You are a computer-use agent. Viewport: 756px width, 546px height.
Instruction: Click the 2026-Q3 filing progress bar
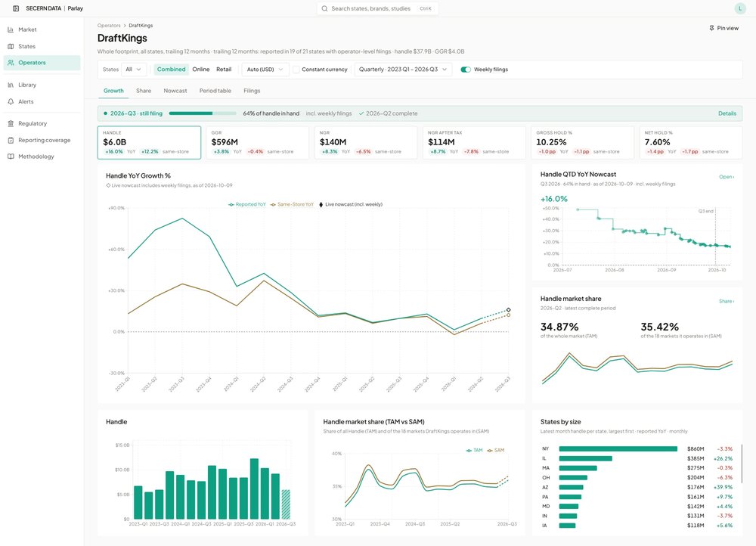203,113
